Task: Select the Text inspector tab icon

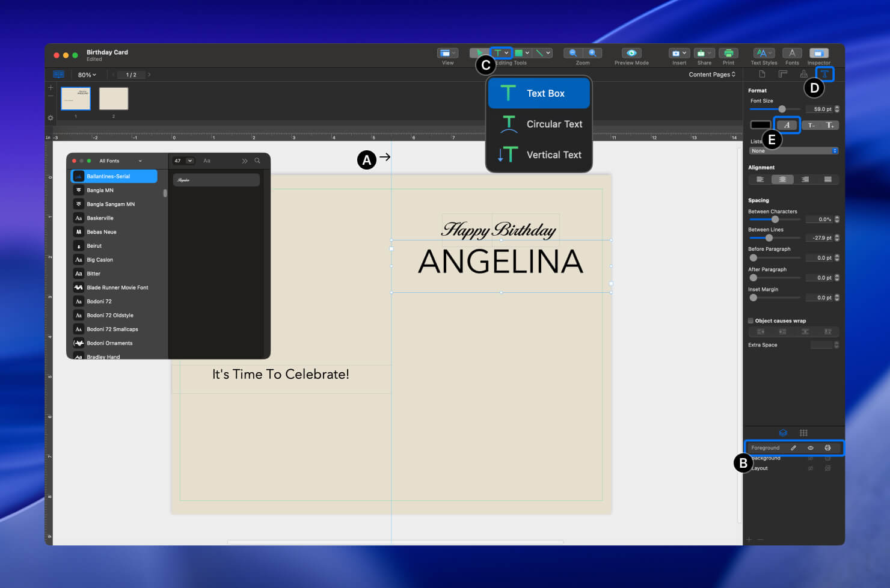Action: tap(824, 74)
